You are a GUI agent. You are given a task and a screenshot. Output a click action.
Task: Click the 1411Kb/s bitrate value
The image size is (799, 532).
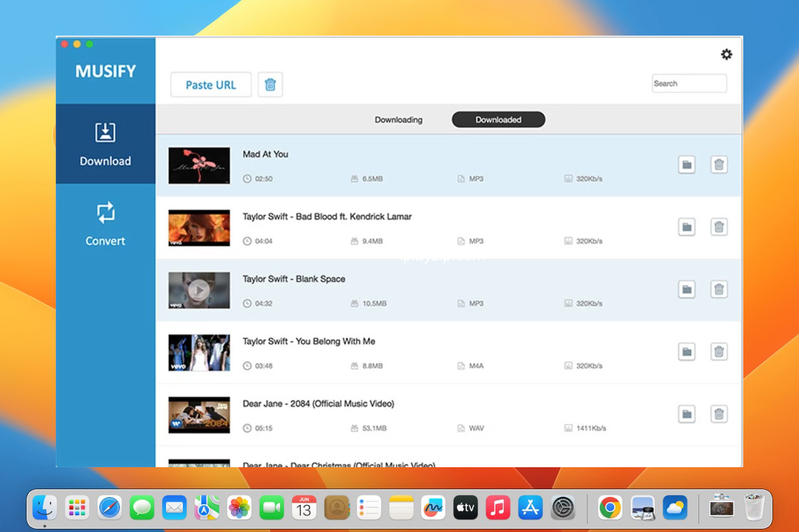[591, 428]
